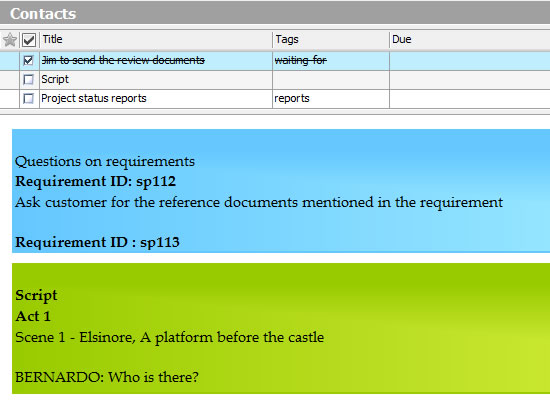Screen dimensions: 550x416
Task: Sort by the Title column header
Action: [156, 39]
